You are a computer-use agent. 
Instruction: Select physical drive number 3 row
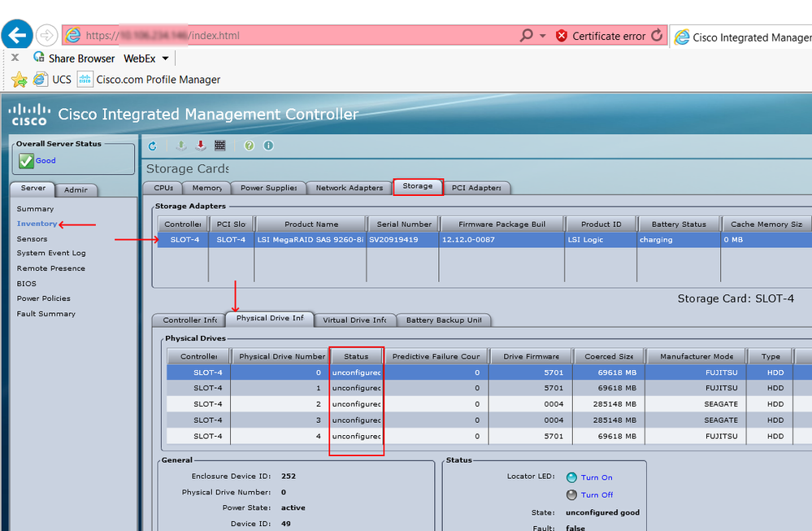pos(489,420)
